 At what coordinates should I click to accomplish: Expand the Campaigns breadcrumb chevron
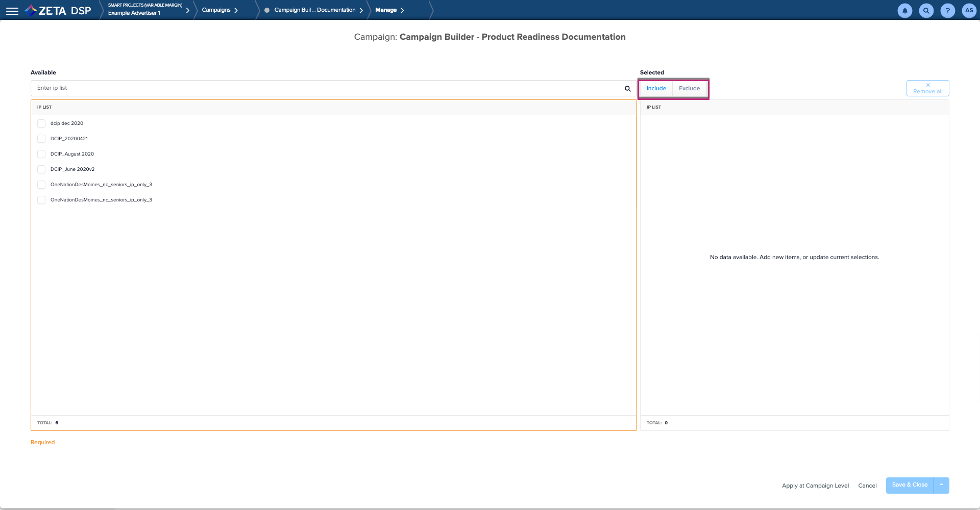click(x=236, y=10)
